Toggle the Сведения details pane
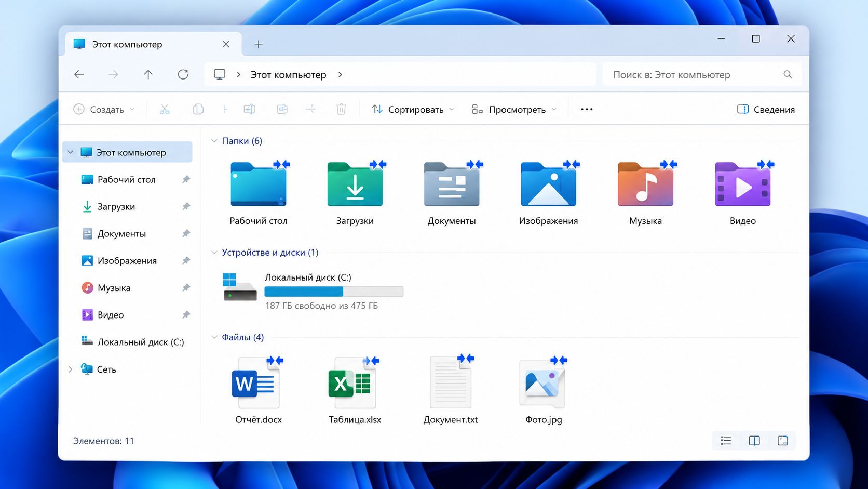 [766, 109]
